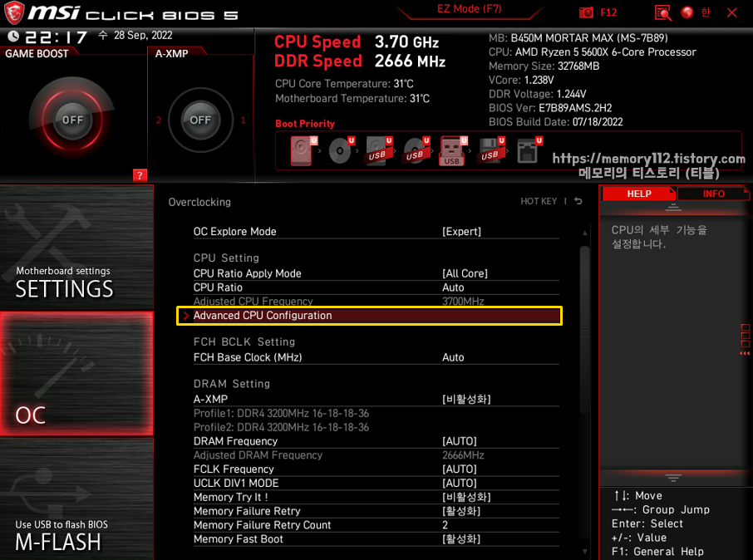Image resolution: width=753 pixels, height=560 pixels.
Task: Open the M-FLASH section
Action: [76, 499]
